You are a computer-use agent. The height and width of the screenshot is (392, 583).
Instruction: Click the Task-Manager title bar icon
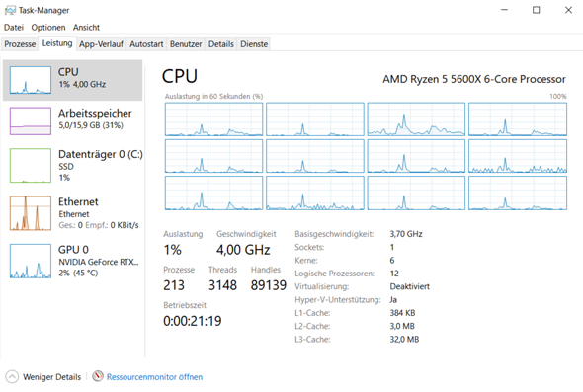pyautogui.click(x=10, y=10)
